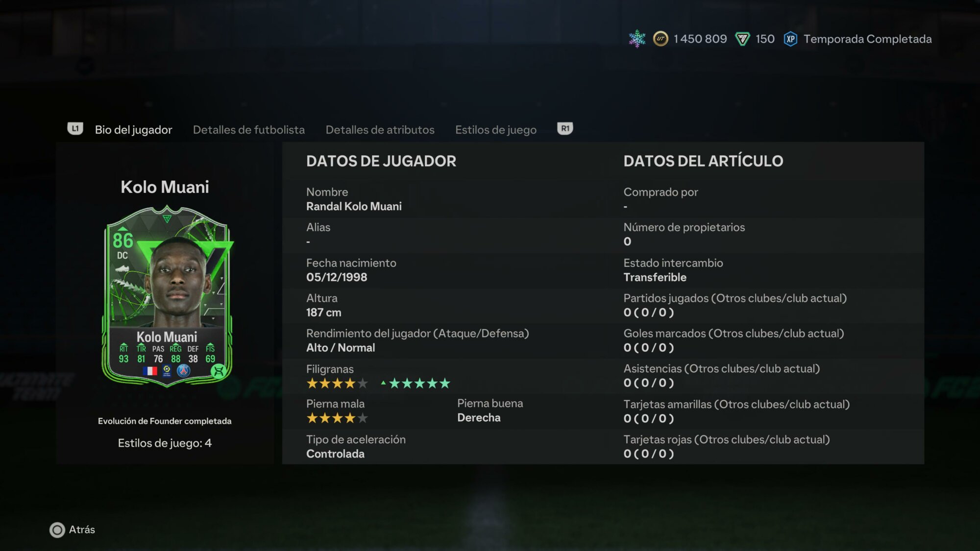This screenshot has width=980, height=551.
Task: Click the 1 450 809 coin balance
Action: [x=700, y=39]
